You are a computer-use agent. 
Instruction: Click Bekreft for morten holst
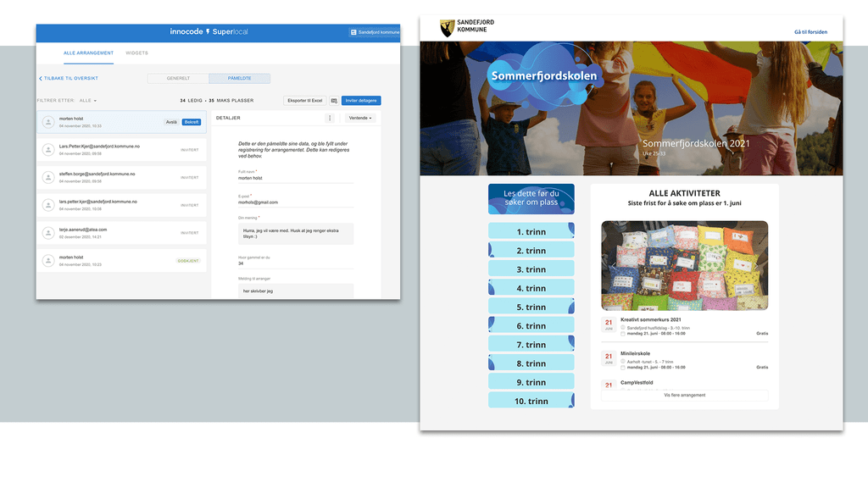(x=192, y=122)
